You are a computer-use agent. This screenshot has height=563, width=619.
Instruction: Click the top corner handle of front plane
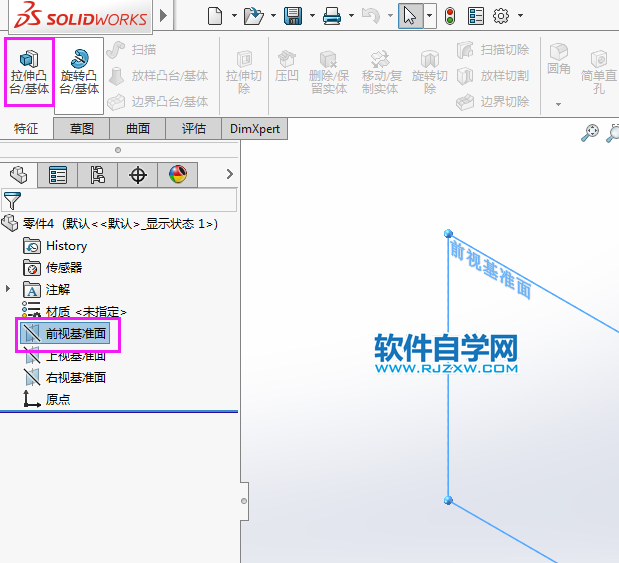448,233
